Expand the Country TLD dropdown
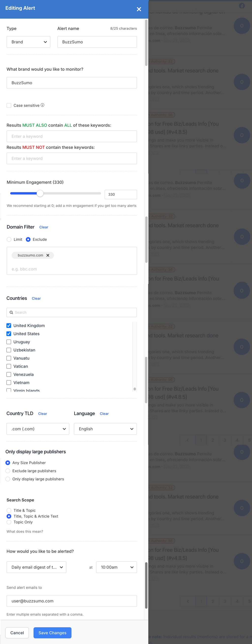This screenshot has width=252, height=644. click(x=38, y=429)
